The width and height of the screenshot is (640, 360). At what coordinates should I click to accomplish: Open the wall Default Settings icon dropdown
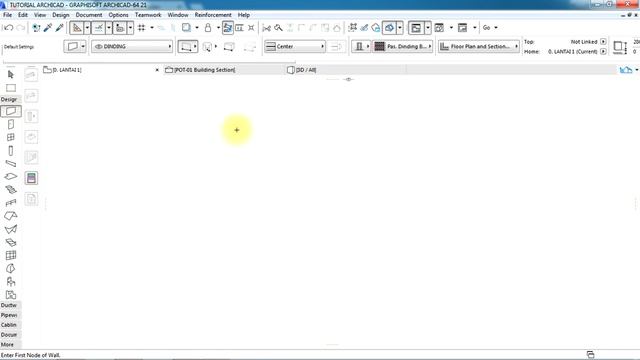click(x=75, y=47)
